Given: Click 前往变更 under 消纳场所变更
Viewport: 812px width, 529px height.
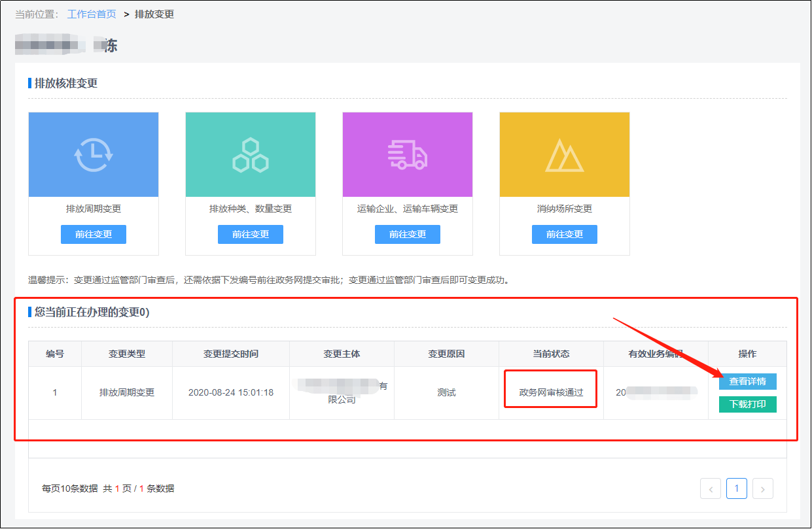Looking at the screenshot, I should (x=565, y=234).
